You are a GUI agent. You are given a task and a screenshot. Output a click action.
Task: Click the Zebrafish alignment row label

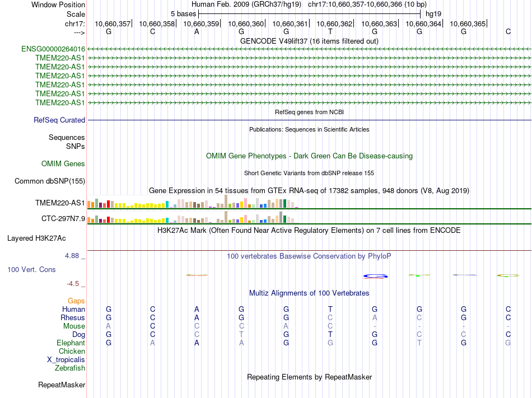(x=70, y=368)
